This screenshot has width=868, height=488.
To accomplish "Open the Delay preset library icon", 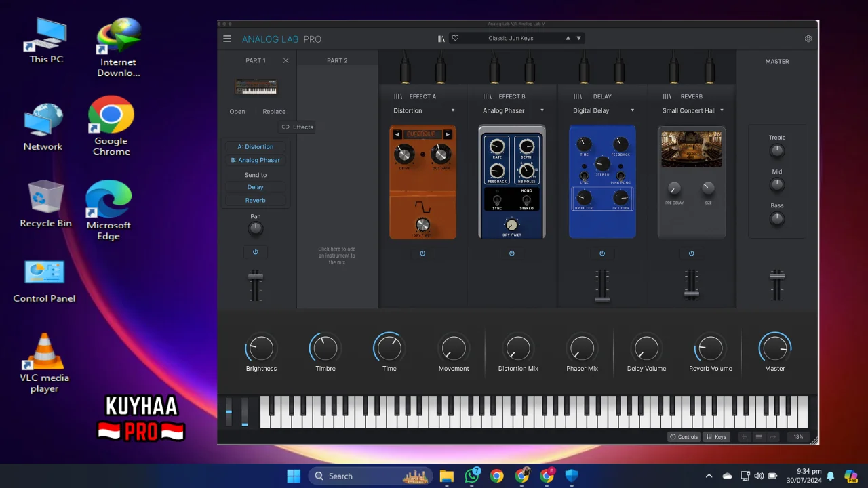I will tap(578, 96).
